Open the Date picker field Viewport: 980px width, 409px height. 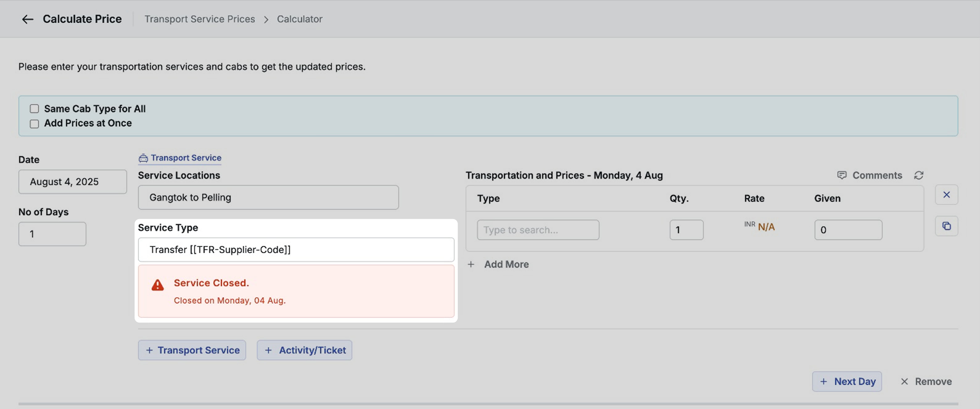pyautogui.click(x=72, y=182)
